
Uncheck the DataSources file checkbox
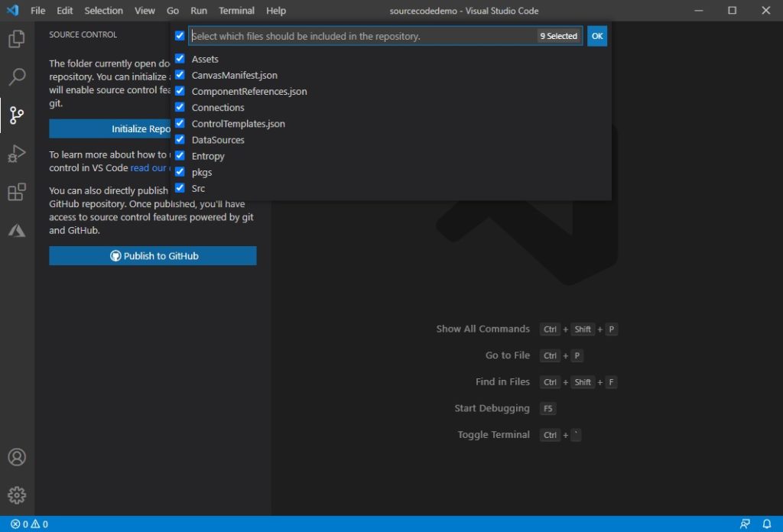(x=180, y=139)
